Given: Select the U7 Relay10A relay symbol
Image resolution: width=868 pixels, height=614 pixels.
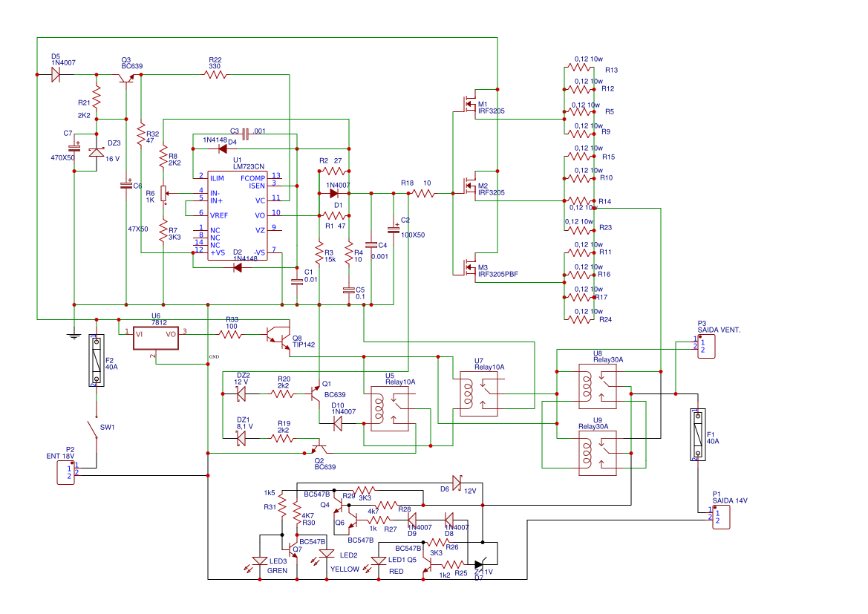Looking at the screenshot, I should [479, 393].
